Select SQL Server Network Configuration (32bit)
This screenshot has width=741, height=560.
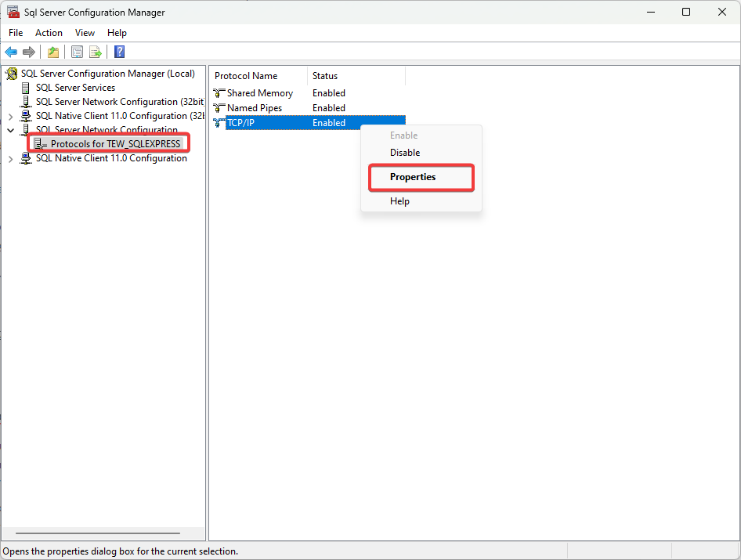click(x=120, y=102)
